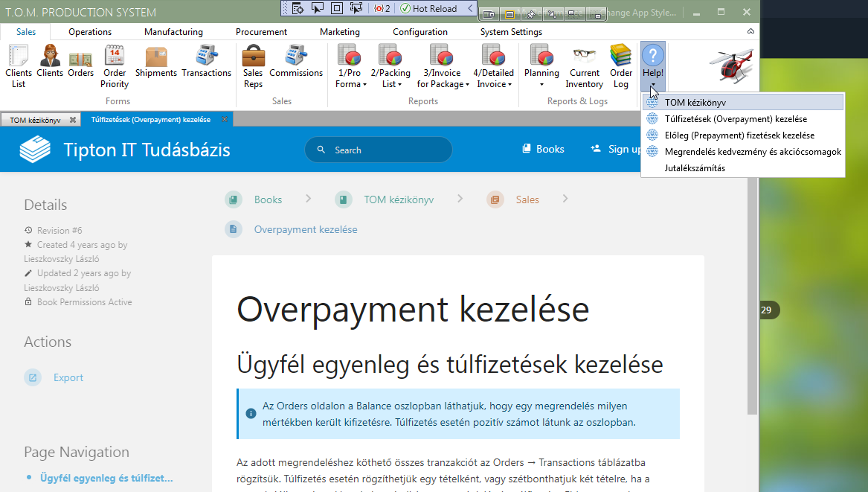Viewport: 868px width, 492px height.
Task: Open the Order Log books icon
Action: click(621, 66)
